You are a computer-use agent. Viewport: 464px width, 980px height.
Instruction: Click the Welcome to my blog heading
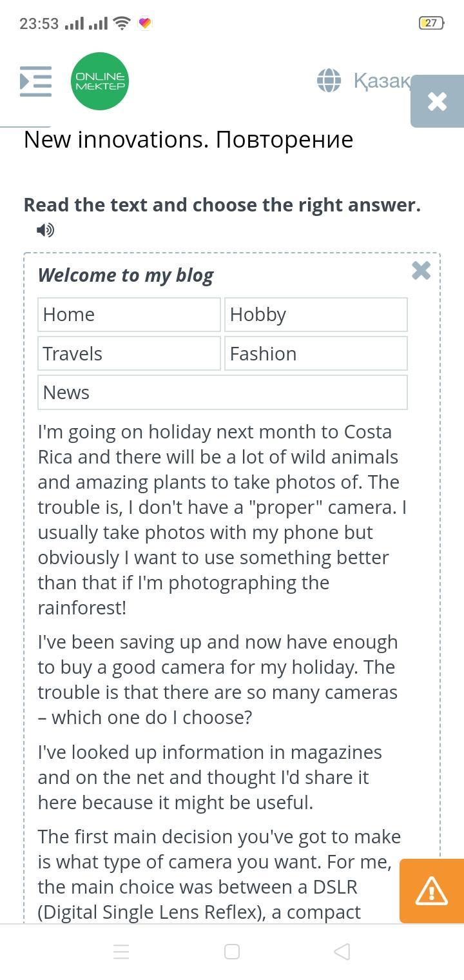tap(126, 275)
